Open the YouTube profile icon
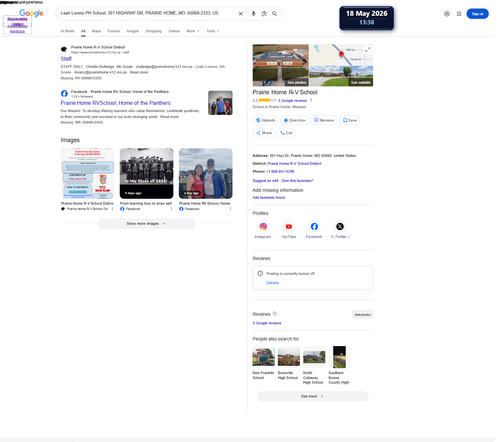Viewport: 500px width, 442px height. point(289,227)
